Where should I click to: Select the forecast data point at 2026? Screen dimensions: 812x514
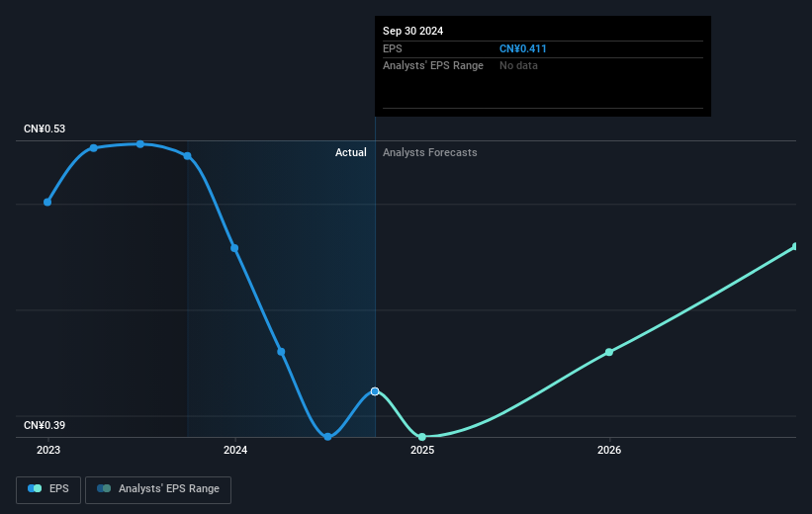pyautogui.click(x=609, y=352)
